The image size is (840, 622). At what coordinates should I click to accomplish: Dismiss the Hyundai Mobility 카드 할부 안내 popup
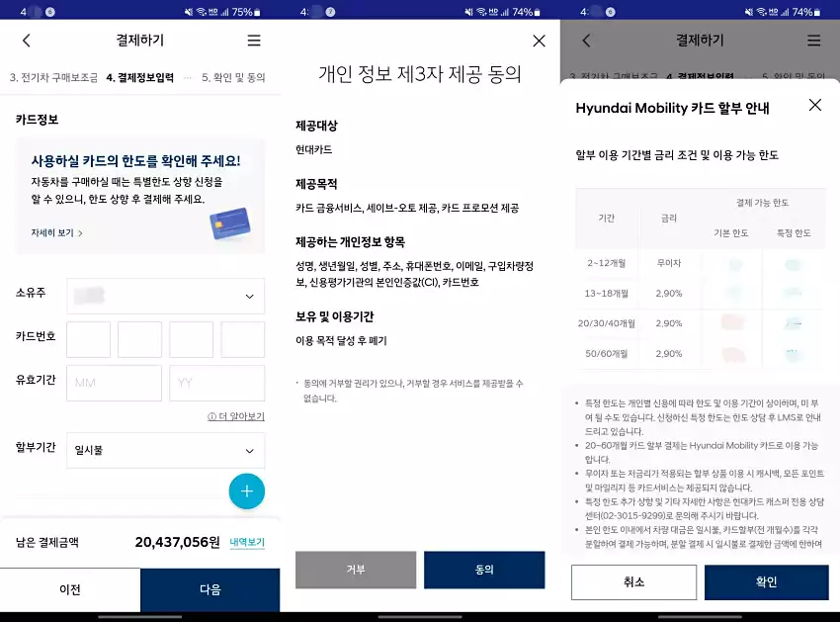click(814, 106)
